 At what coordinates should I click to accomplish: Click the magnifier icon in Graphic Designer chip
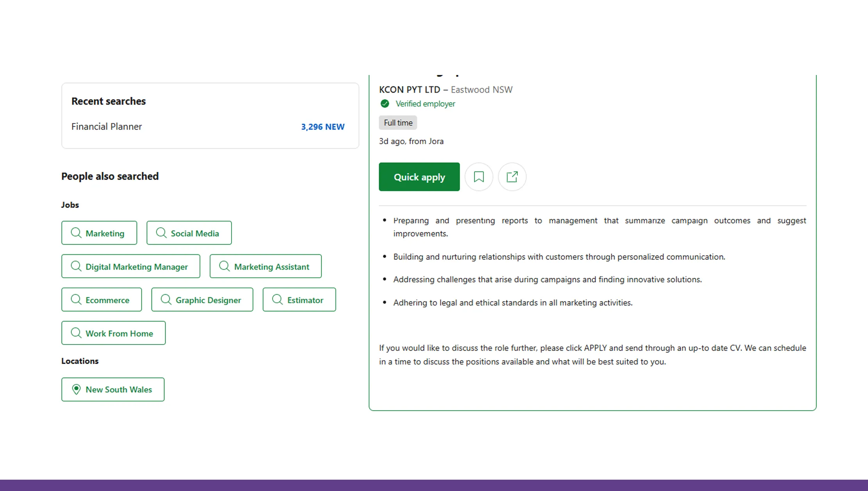click(166, 300)
